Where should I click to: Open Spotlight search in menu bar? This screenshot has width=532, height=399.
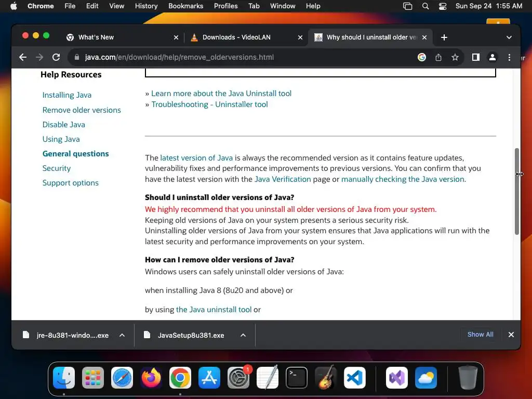425,6
